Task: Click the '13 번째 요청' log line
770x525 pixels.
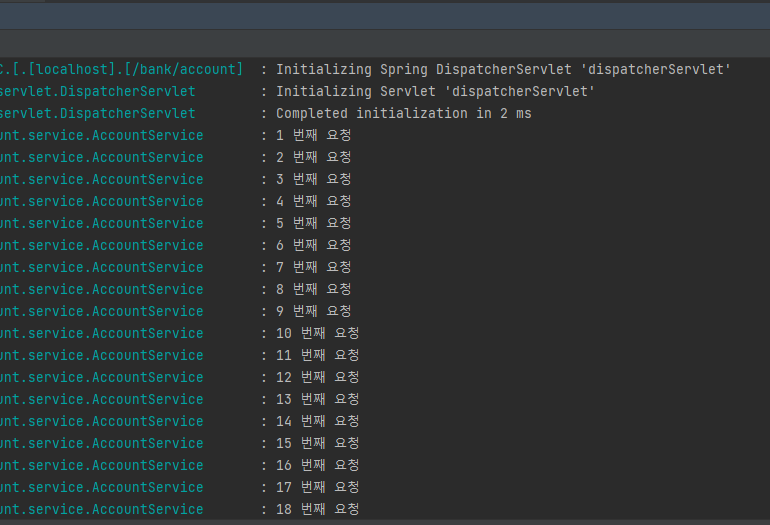Action: click(x=318, y=399)
